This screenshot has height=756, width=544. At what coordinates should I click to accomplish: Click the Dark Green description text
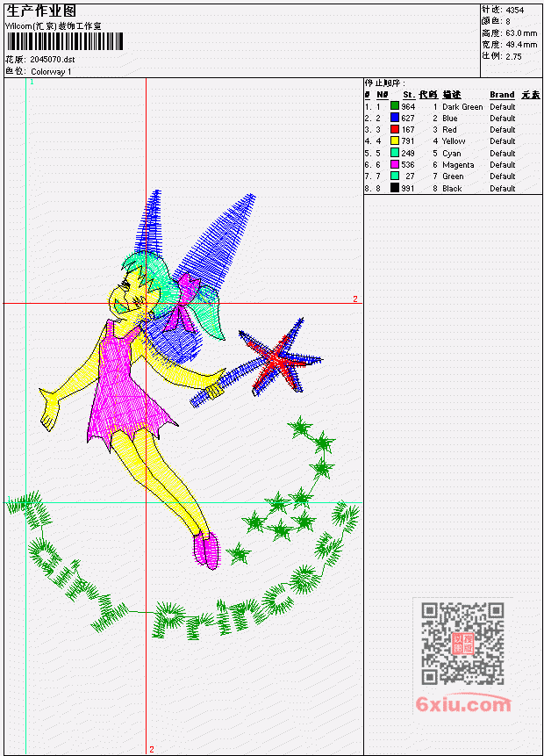coord(462,106)
